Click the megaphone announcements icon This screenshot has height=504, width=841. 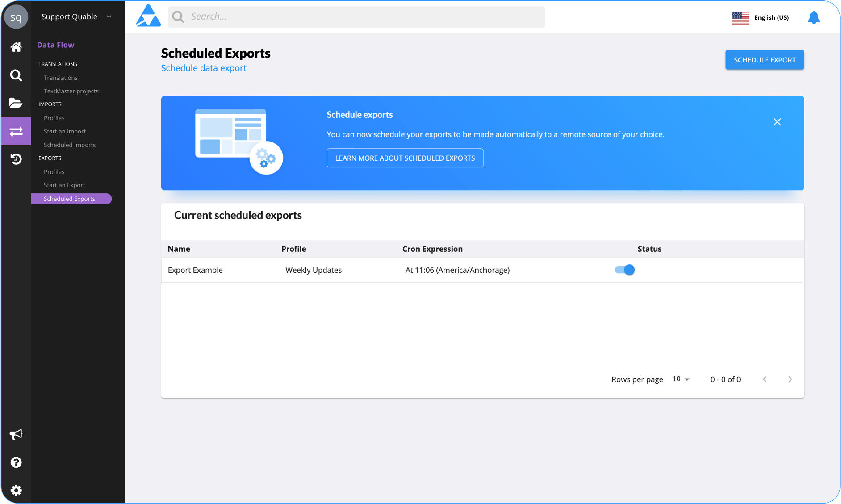tap(16, 434)
